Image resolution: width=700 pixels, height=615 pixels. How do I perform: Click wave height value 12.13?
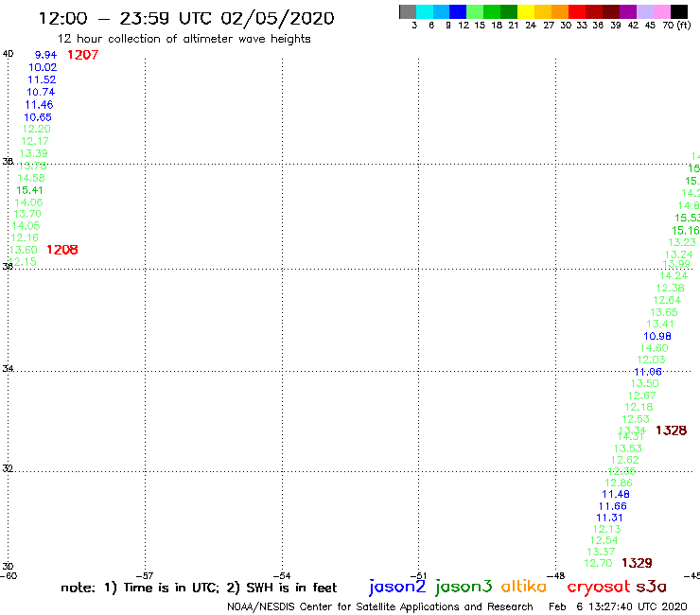tap(606, 529)
